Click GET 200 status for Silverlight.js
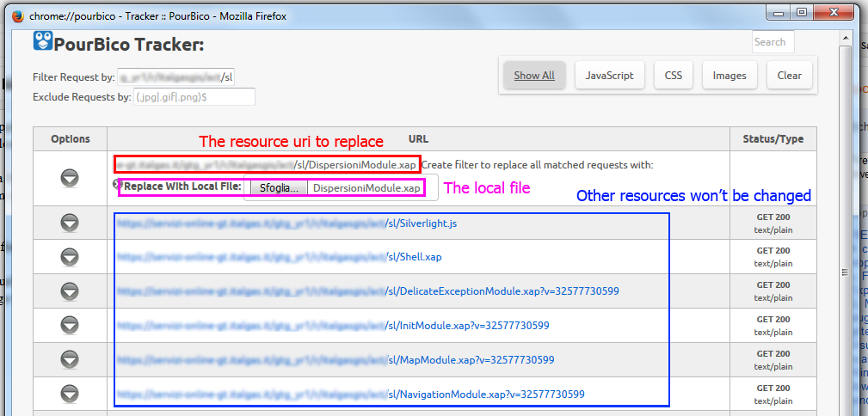 click(773, 217)
